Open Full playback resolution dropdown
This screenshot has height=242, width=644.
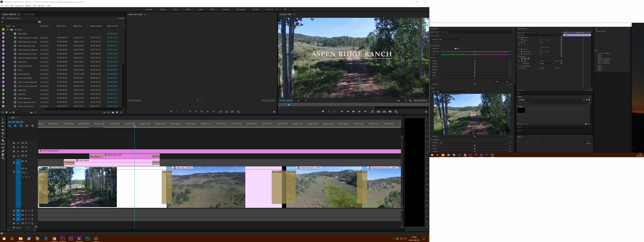(401, 101)
